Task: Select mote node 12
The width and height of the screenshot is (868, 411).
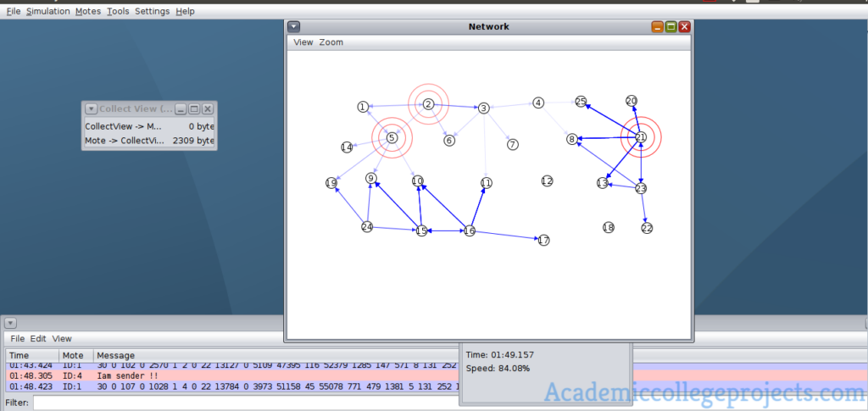Action: click(x=547, y=181)
